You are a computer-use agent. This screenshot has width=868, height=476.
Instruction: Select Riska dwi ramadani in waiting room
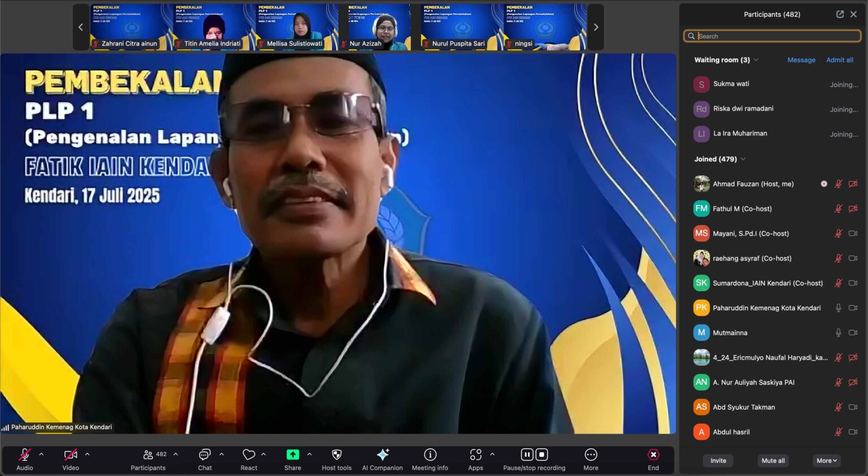(x=772, y=109)
